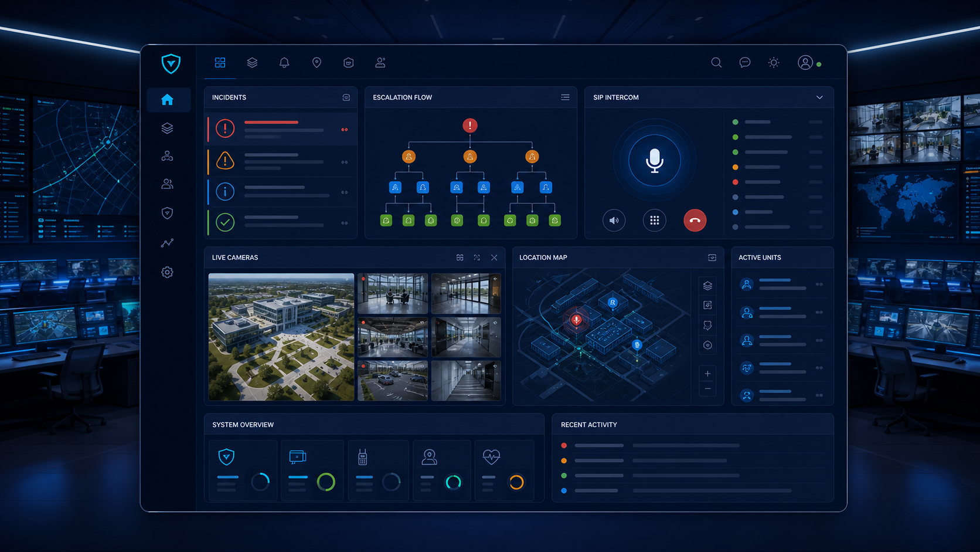Select the aerial campus camera feed
Viewport: 980px width, 552px height.
coord(281,337)
